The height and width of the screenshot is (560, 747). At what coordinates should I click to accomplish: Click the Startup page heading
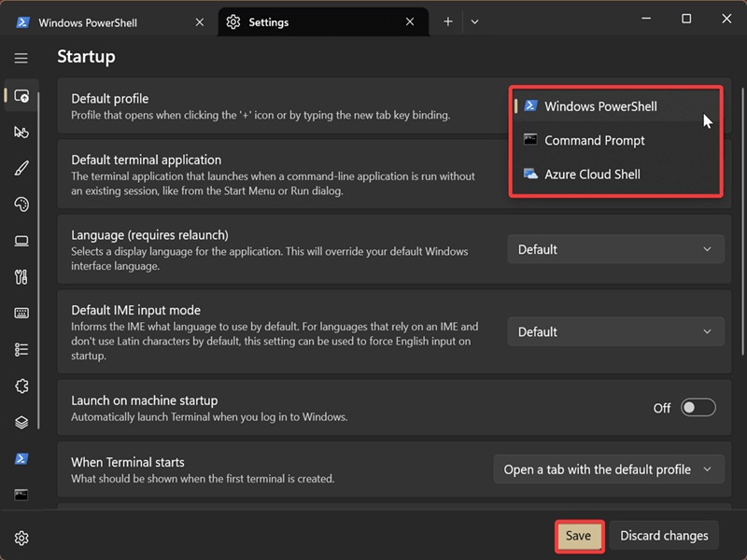click(86, 57)
